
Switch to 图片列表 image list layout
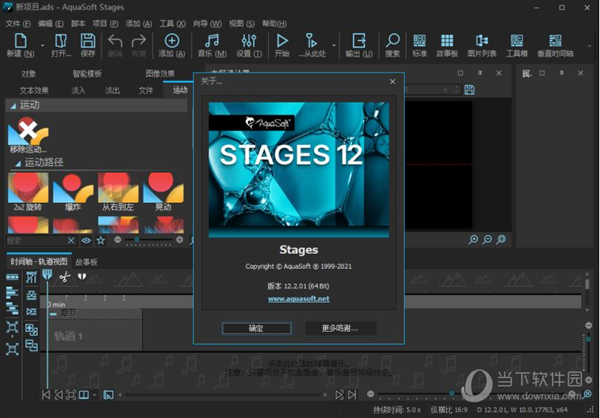pos(482,41)
